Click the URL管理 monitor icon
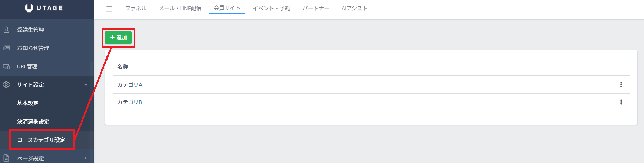Image resolution: width=644 pixels, height=163 pixels. (x=6, y=66)
